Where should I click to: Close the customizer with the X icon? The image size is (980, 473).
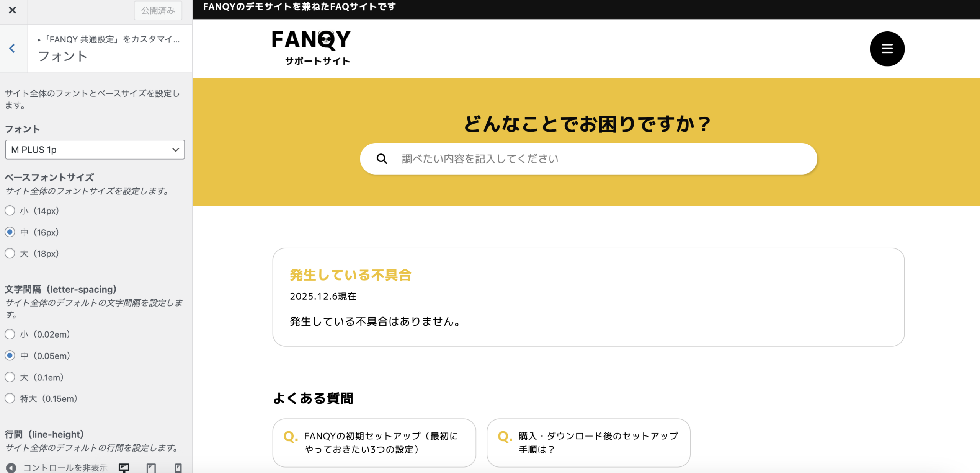[12, 10]
